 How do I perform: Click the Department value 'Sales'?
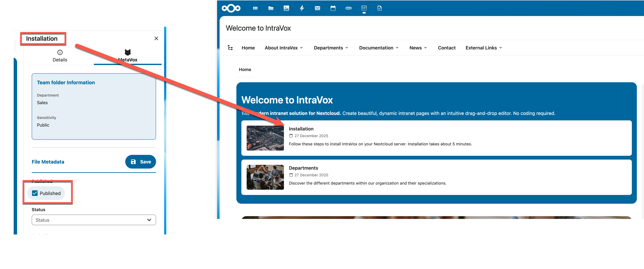pyautogui.click(x=42, y=103)
